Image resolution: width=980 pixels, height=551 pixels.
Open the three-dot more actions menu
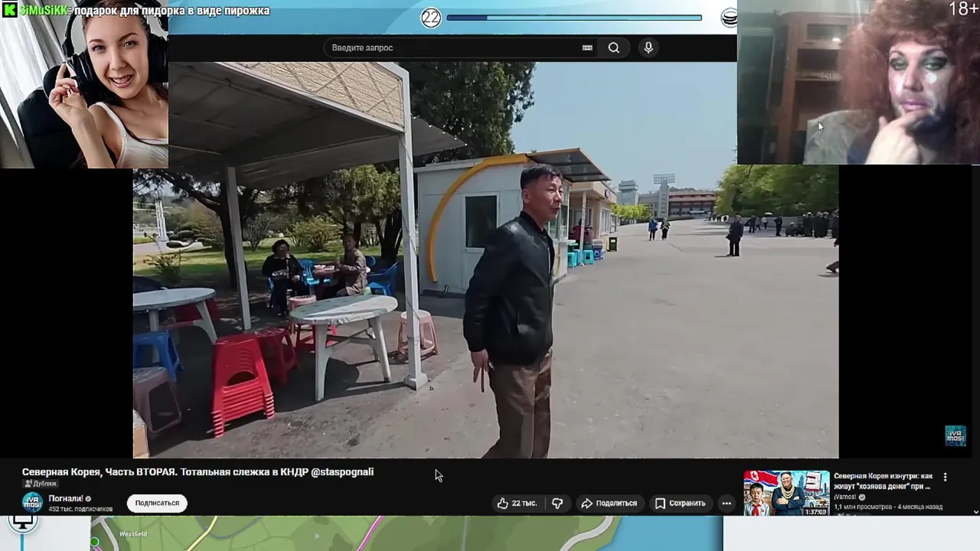pyautogui.click(x=727, y=503)
